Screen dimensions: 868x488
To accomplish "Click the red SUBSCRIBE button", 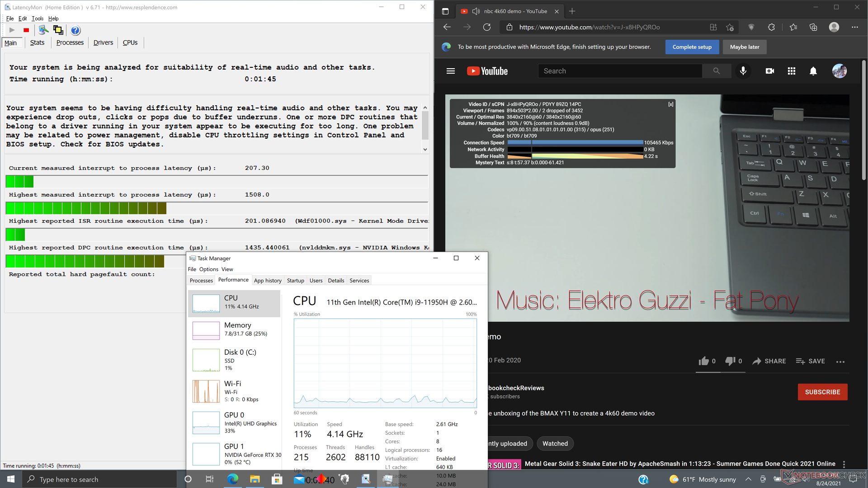I will click(x=822, y=392).
